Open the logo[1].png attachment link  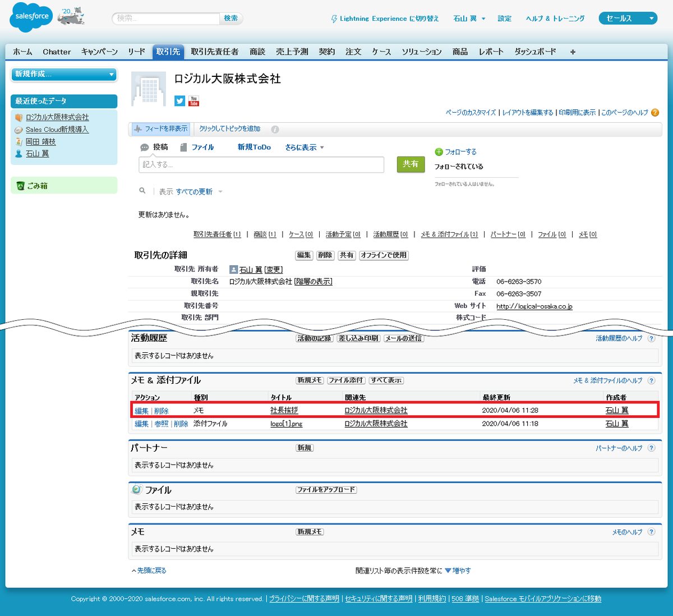[286, 424]
